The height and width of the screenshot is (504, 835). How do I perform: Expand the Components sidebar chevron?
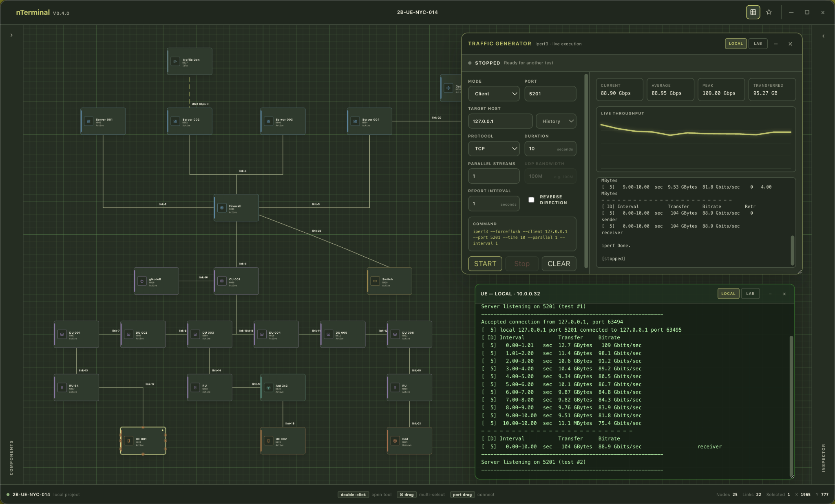11,35
